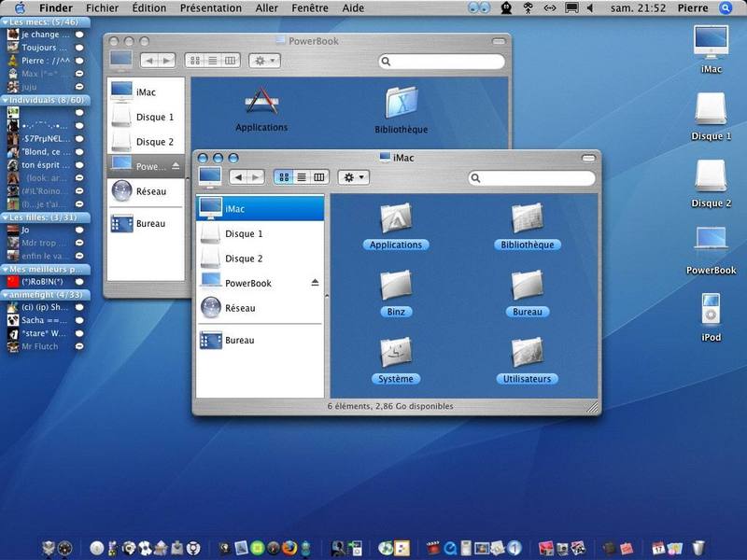Open the Fenêtre menu

click(x=310, y=8)
